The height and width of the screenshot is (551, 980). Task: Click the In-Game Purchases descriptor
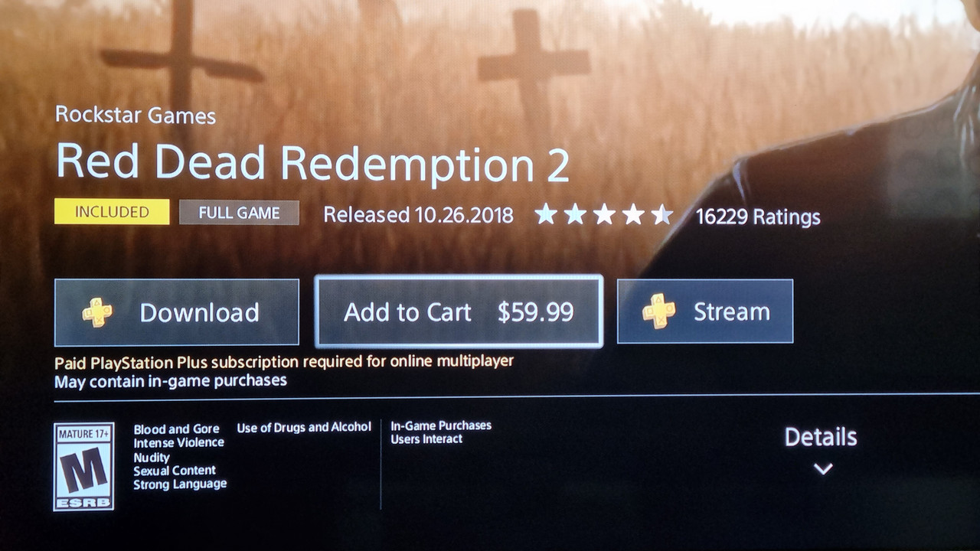coord(441,425)
